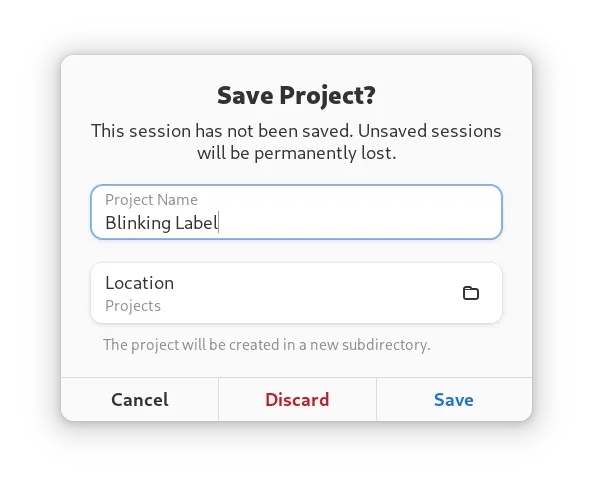Click the "Project Name" field caption
This screenshot has width=593, height=488.
(151, 199)
